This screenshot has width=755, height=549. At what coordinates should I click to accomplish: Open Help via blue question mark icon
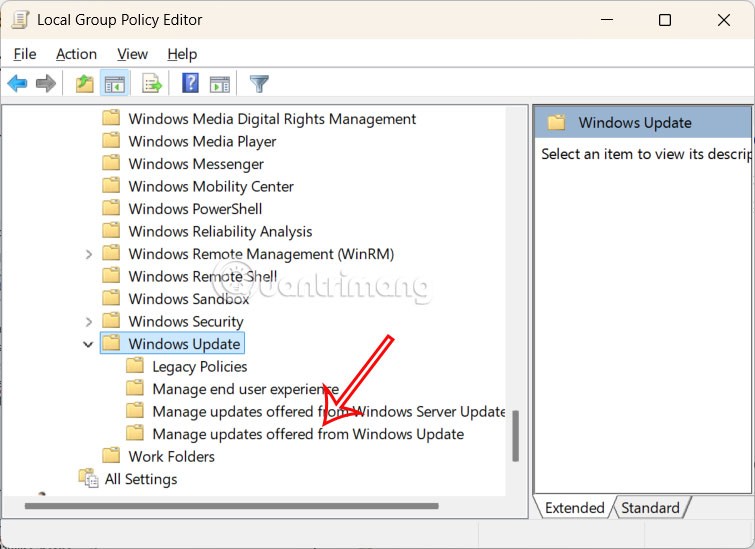point(190,84)
